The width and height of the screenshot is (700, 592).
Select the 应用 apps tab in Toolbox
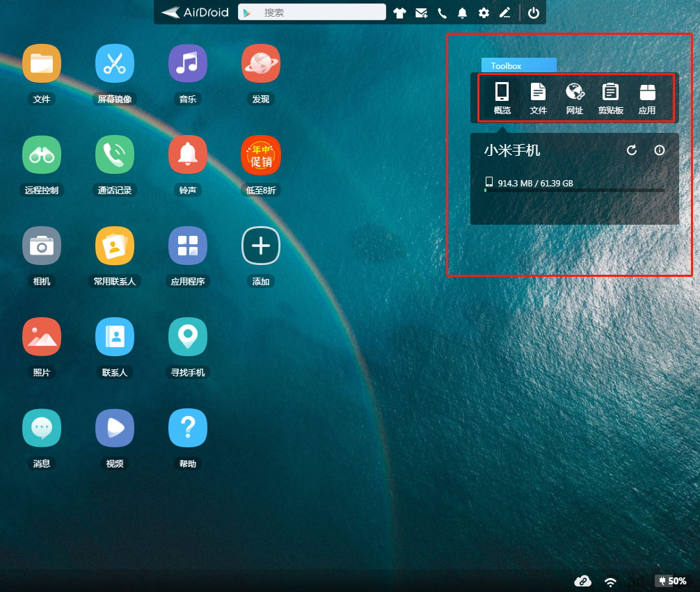(x=647, y=98)
